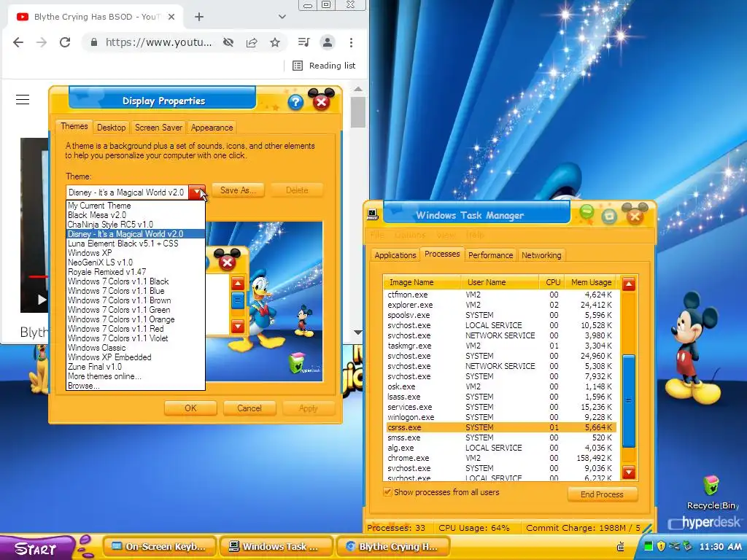
Task: Open Applications tab in Task Manager
Action: click(395, 255)
